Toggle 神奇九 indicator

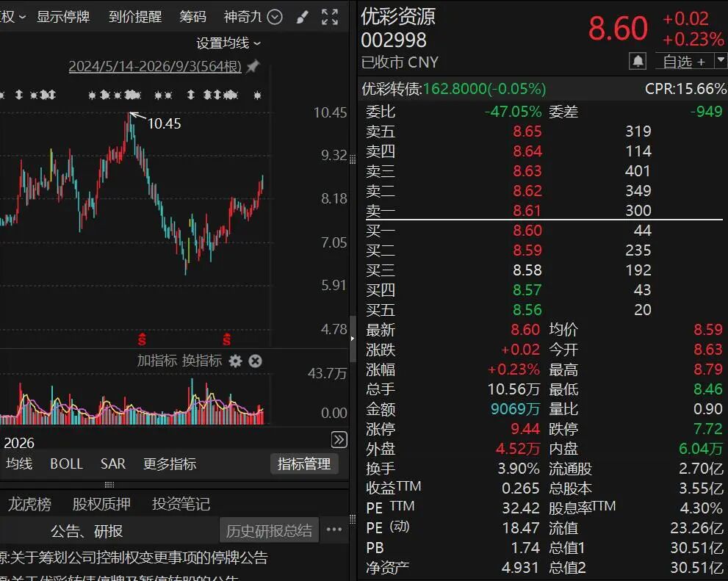point(243,17)
